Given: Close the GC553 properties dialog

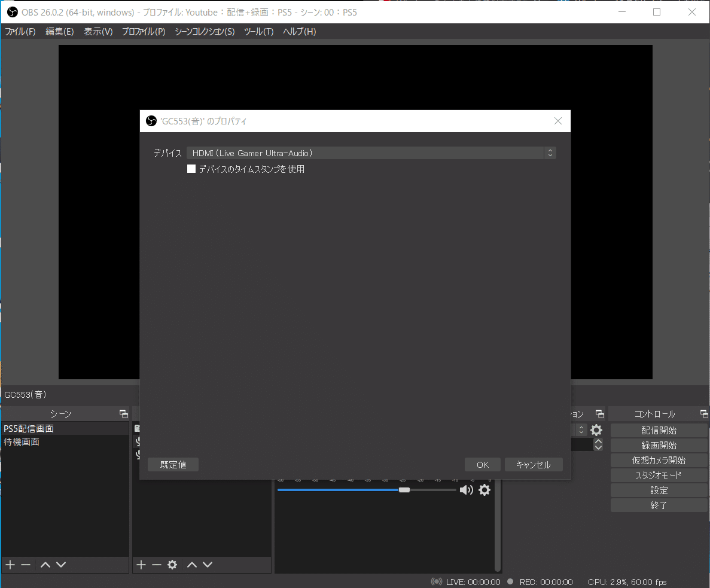Looking at the screenshot, I should point(558,121).
